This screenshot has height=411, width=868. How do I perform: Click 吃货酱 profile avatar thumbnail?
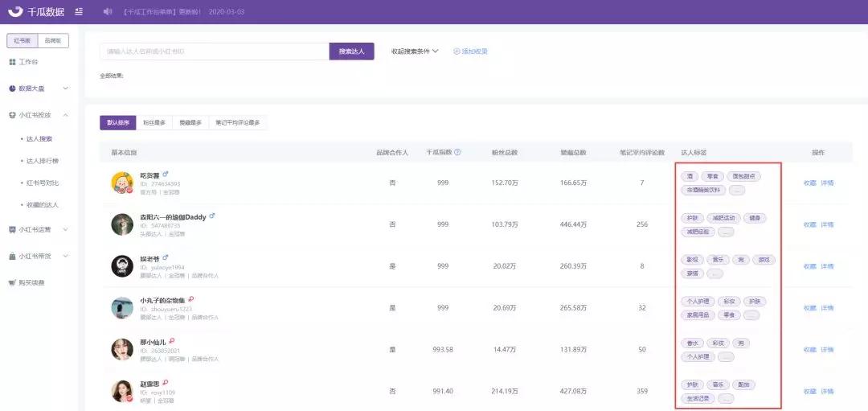pyautogui.click(x=121, y=183)
